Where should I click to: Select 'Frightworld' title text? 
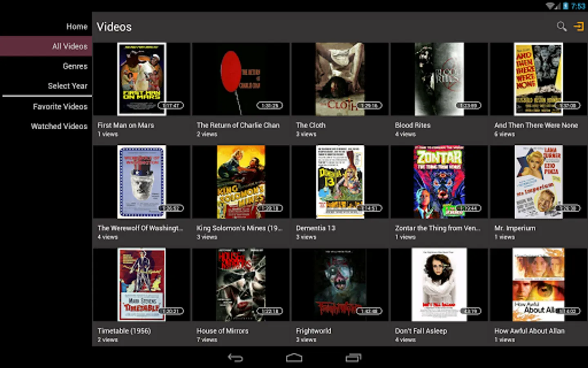314,331
